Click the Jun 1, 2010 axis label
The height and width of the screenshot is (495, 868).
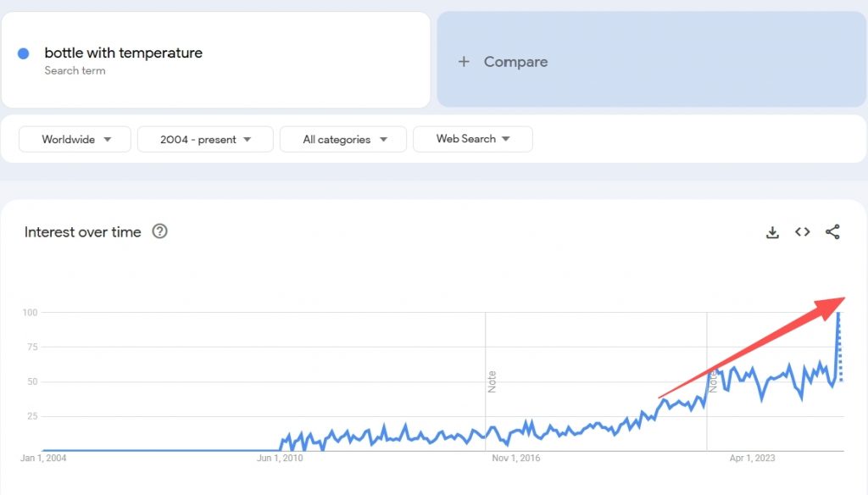pyautogui.click(x=279, y=459)
